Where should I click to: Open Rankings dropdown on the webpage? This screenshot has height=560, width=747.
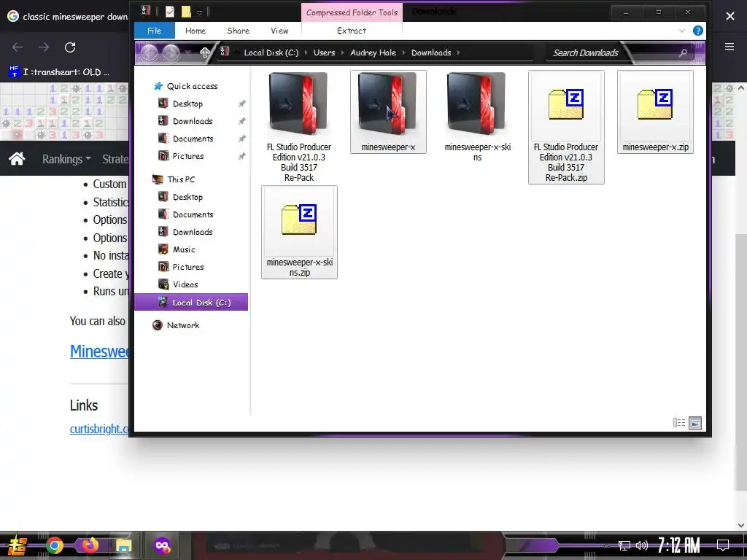pyautogui.click(x=66, y=159)
